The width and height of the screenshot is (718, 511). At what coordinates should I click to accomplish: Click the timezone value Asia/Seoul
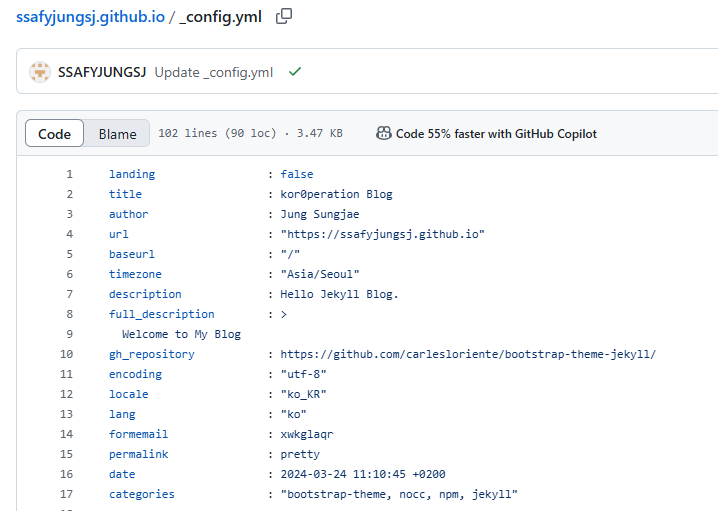[320, 274]
